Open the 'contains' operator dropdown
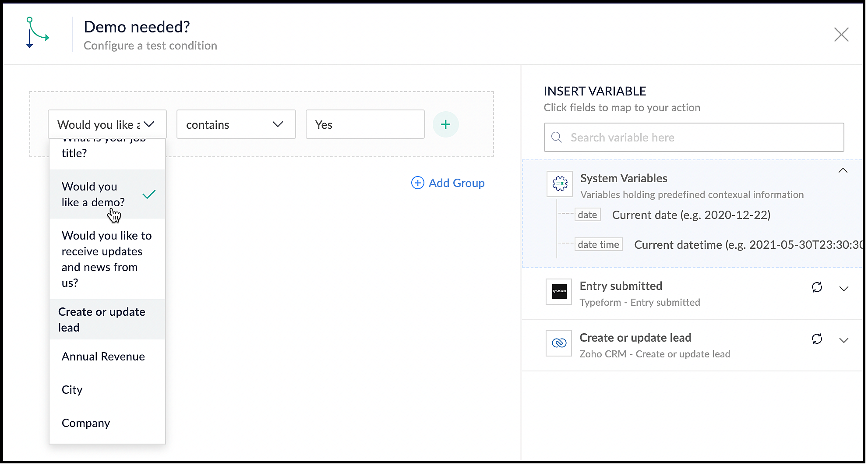868x466 pixels. tap(236, 125)
